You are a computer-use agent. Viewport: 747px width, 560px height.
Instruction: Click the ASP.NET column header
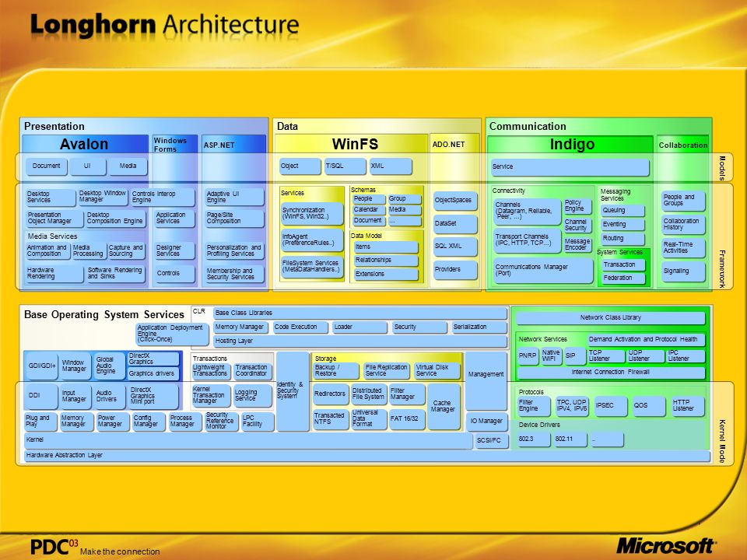click(x=233, y=144)
